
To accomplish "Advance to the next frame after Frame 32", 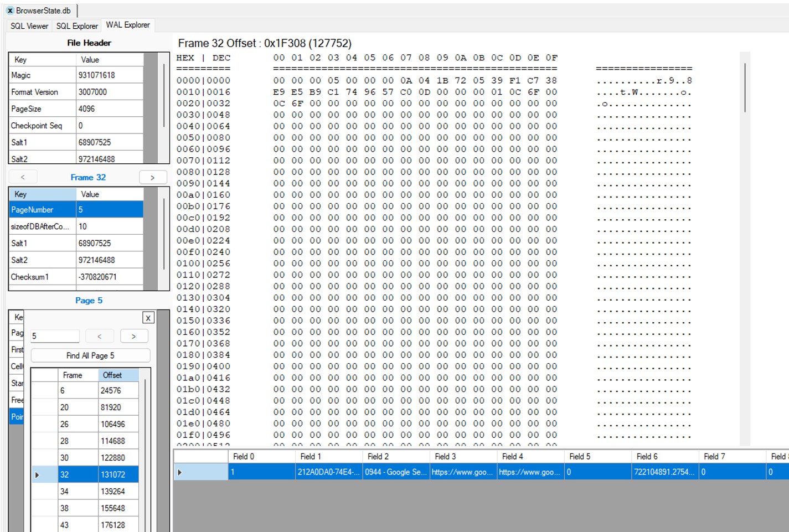I will coord(152,177).
